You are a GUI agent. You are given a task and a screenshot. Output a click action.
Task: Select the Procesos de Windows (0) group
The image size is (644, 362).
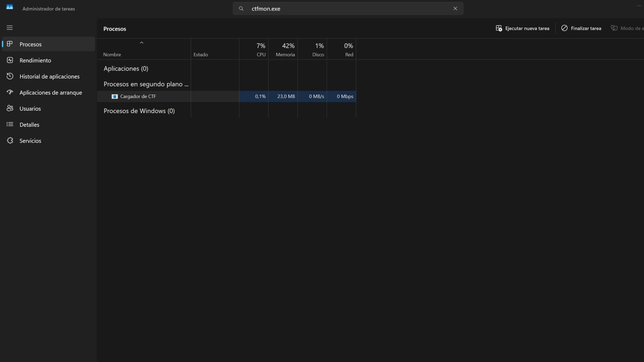[139, 111]
